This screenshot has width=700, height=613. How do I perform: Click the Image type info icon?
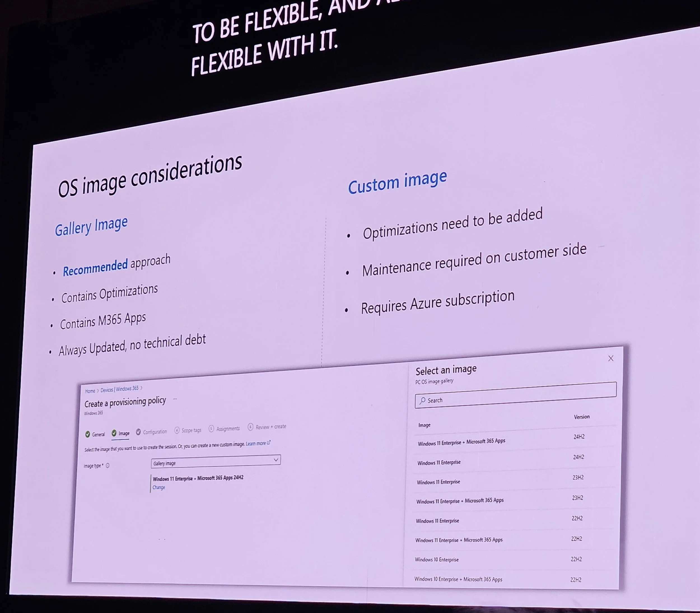point(107,466)
